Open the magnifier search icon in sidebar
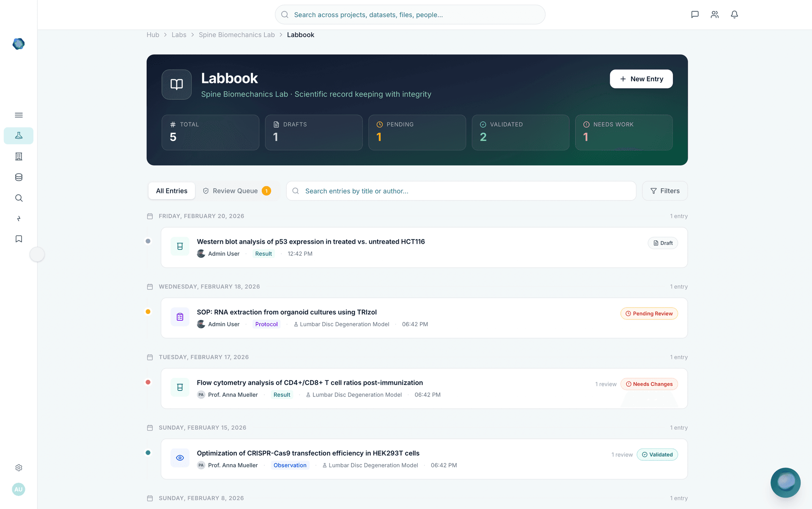 [19, 198]
